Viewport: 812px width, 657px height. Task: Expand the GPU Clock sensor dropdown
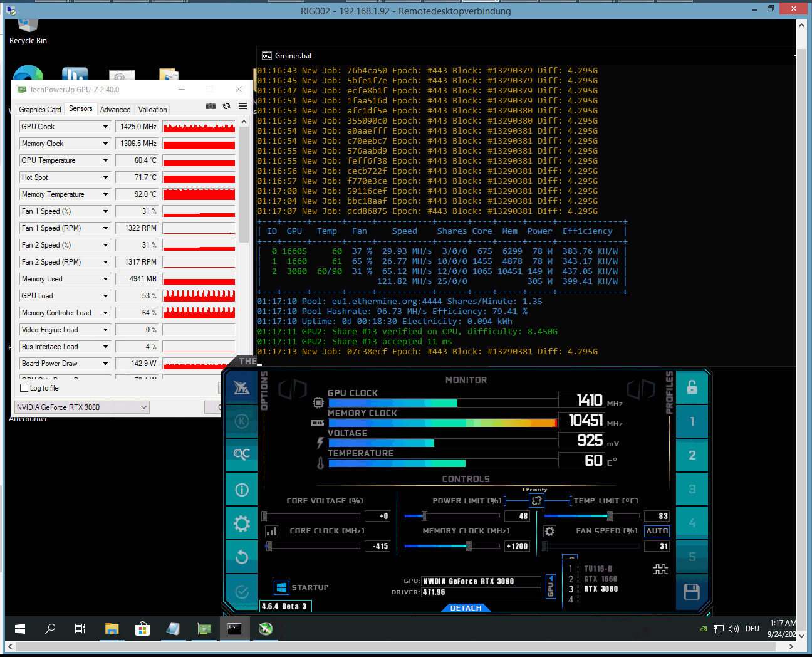click(105, 127)
